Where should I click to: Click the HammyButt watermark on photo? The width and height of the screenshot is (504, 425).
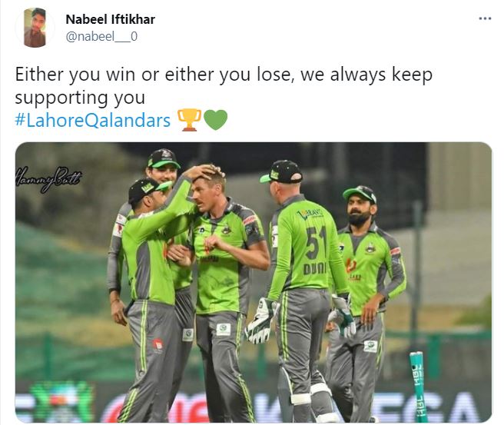48,178
